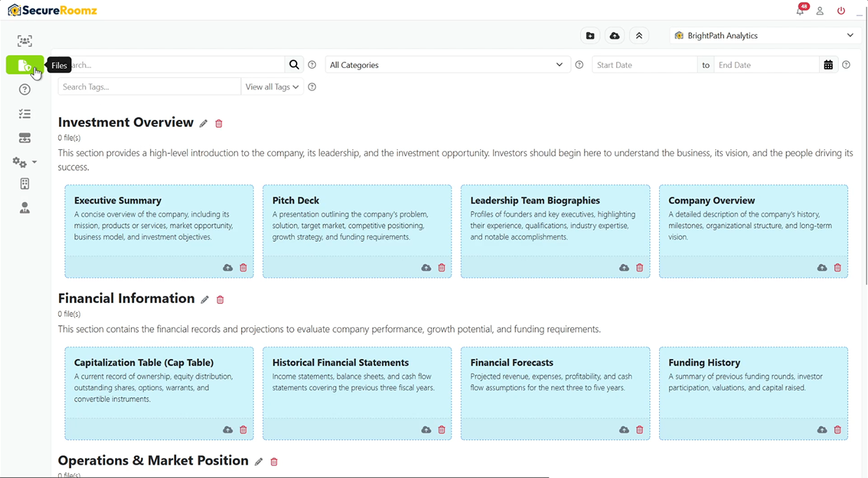Click the search magnifier button

point(294,64)
